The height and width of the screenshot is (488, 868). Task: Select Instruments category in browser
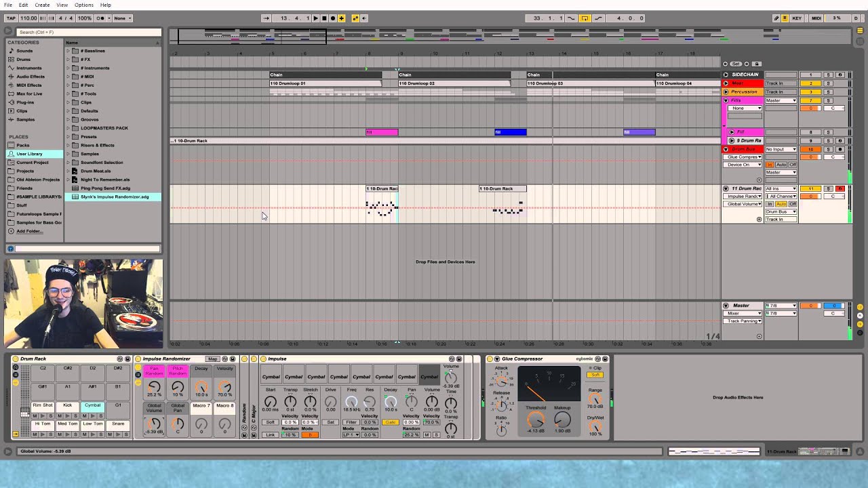pos(29,68)
